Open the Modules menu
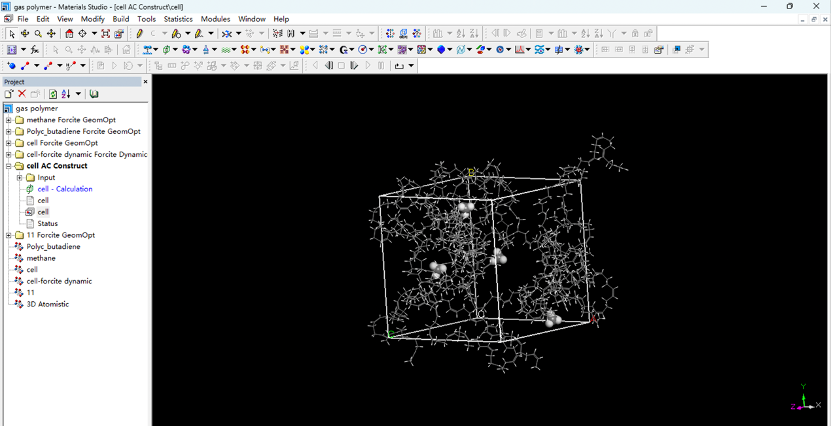Viewport: 832px width, 426px height. point(215,19)
